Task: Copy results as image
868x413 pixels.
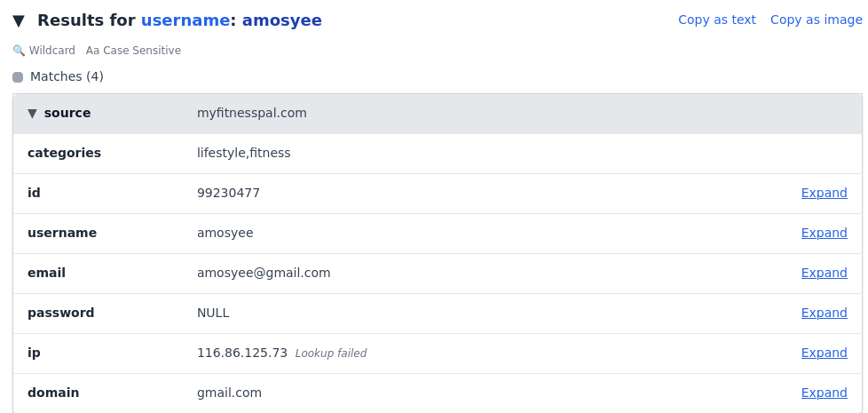Action: coord(816,20)
